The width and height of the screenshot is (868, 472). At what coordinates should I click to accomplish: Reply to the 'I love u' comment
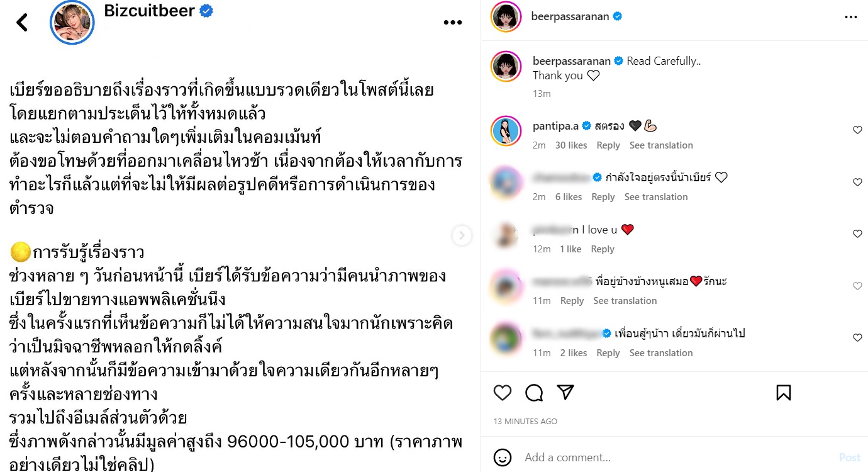coord(603,249)
